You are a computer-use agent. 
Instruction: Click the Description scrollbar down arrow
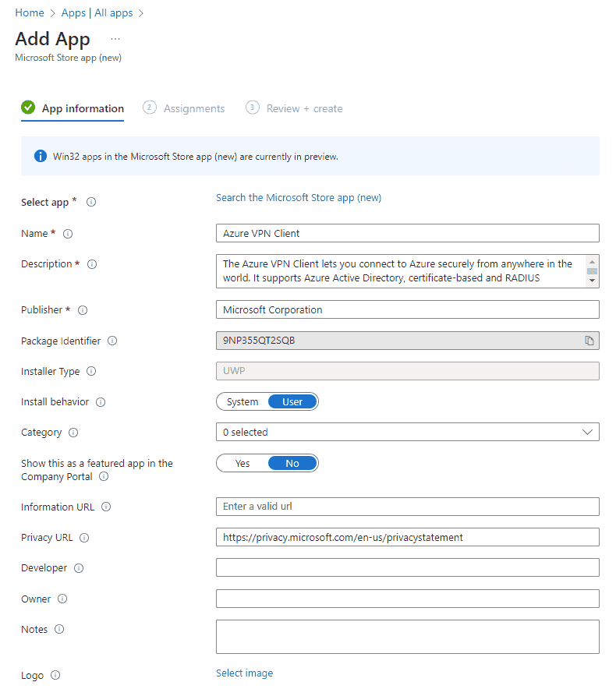(593, 281)
